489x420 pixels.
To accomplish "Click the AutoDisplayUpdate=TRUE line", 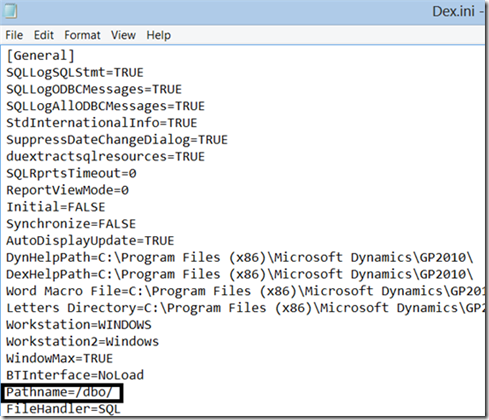I will (90, 240).
